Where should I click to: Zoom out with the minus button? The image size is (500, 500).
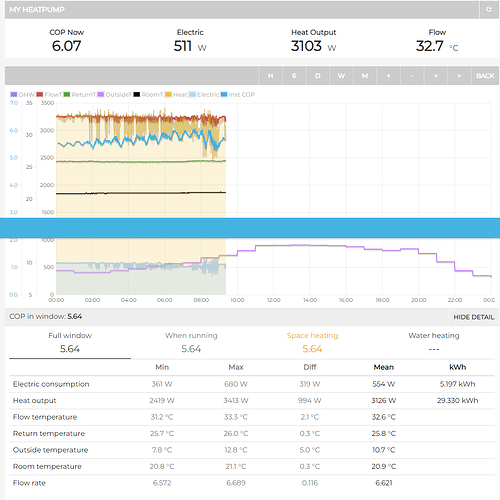[412, 76]
